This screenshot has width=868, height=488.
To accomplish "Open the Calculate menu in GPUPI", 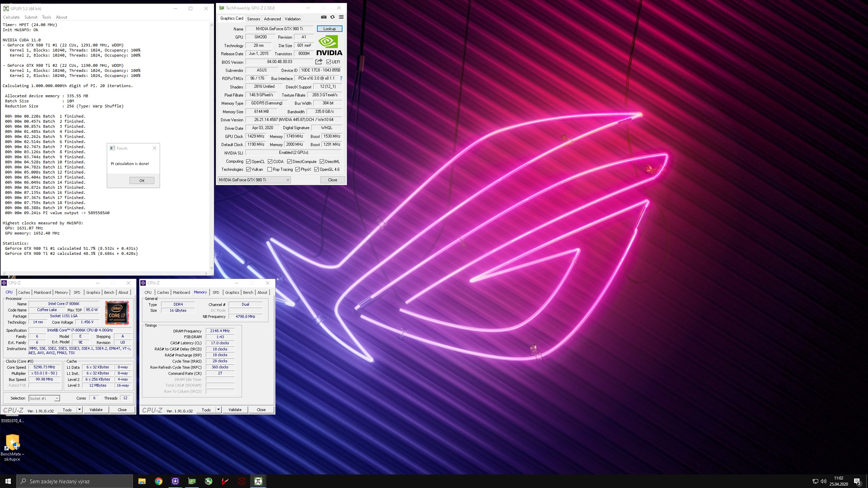I will tap(11, 17).
